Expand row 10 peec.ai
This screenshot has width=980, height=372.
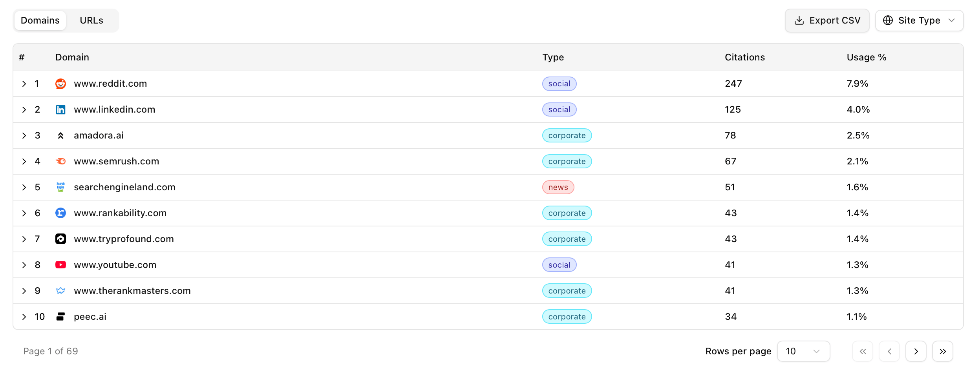click(x=24, y=317)
